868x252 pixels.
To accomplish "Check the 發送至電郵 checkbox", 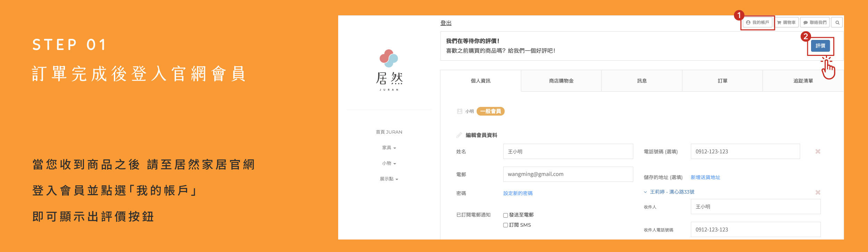I will tap(506, 215).
